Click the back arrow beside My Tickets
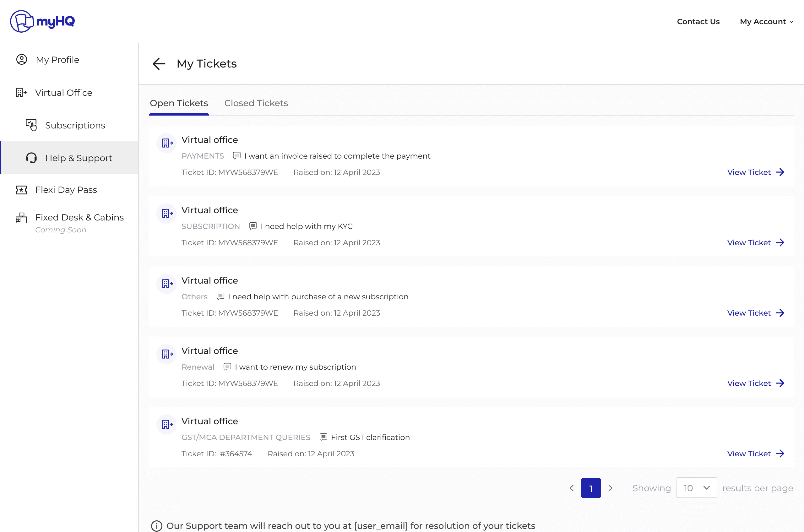Screen dimensions: 804x532 click(159, 63)
